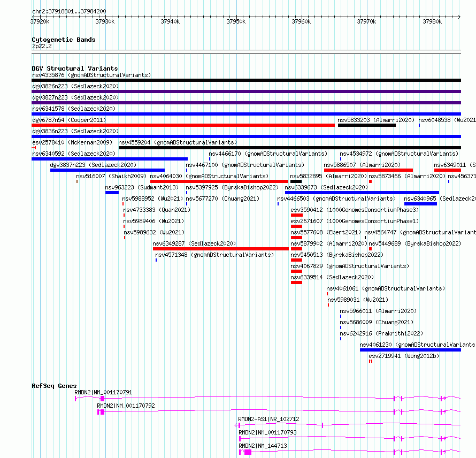
Task: Click the nsv6341578 Sedlazeck2020 label
Action: pyautogui.click(x=74, y=109)
